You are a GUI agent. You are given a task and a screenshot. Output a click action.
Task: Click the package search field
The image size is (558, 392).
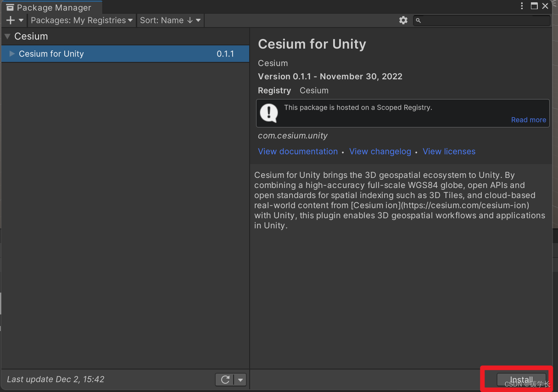[x=481, y=20]
